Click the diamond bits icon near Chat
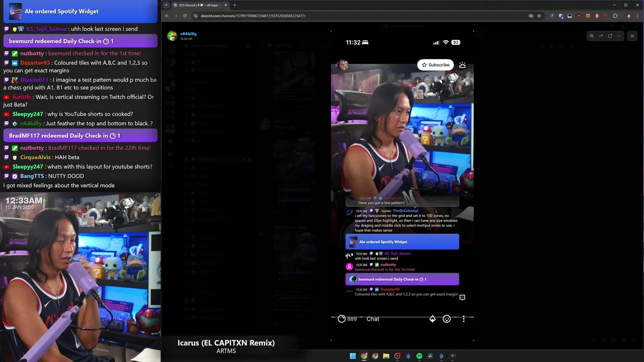Screen dimensions: 644x362 click(x=432, y=319)
